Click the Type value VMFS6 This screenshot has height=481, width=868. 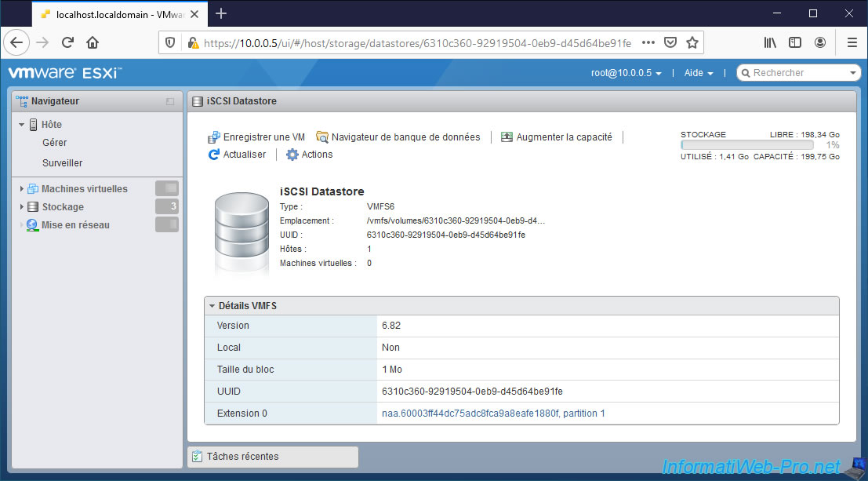coord(380,206)
